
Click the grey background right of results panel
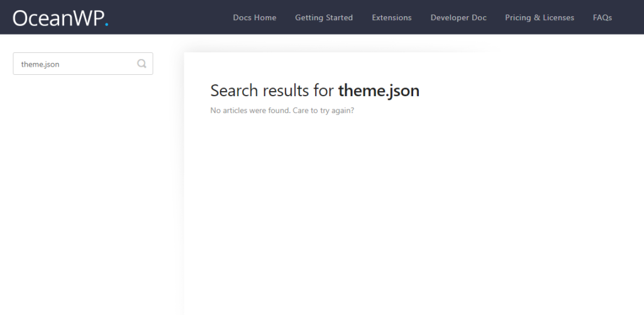coord(566,189)
